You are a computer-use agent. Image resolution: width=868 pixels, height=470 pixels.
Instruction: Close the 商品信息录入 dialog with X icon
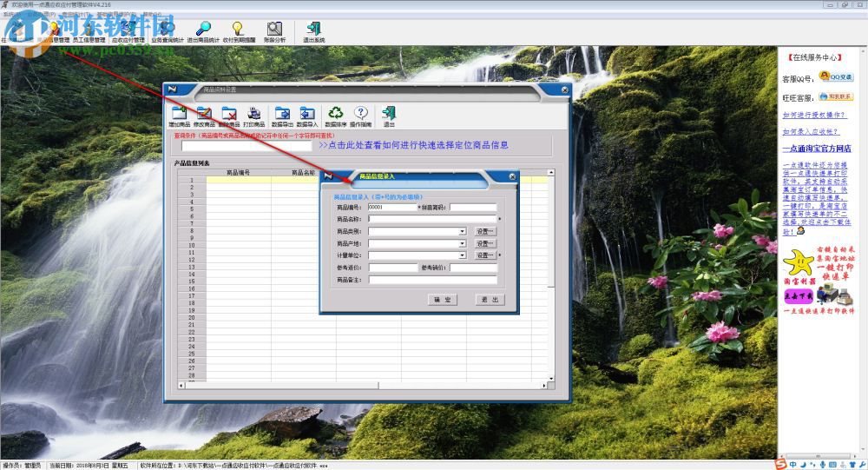(x=512, y=177)
